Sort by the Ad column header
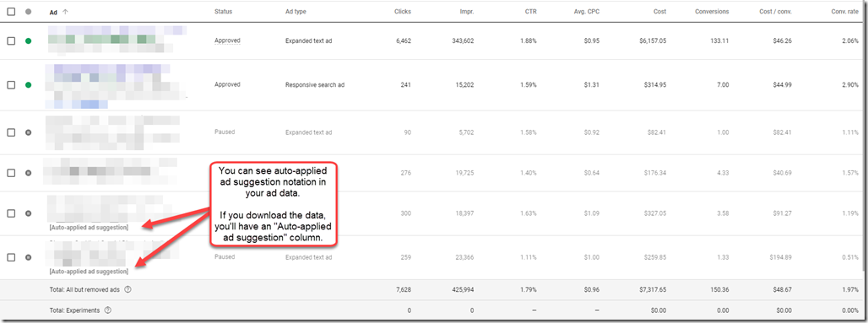 tap(53, 12)
